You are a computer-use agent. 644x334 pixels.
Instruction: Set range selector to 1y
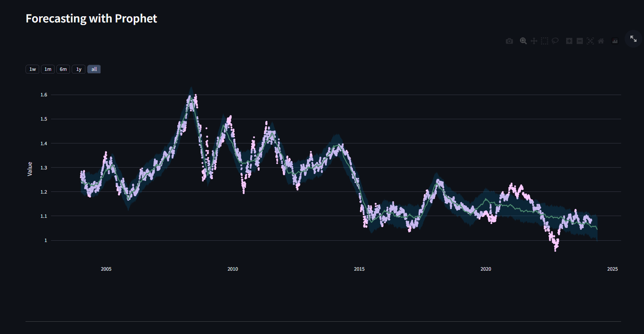pos(79,69)
